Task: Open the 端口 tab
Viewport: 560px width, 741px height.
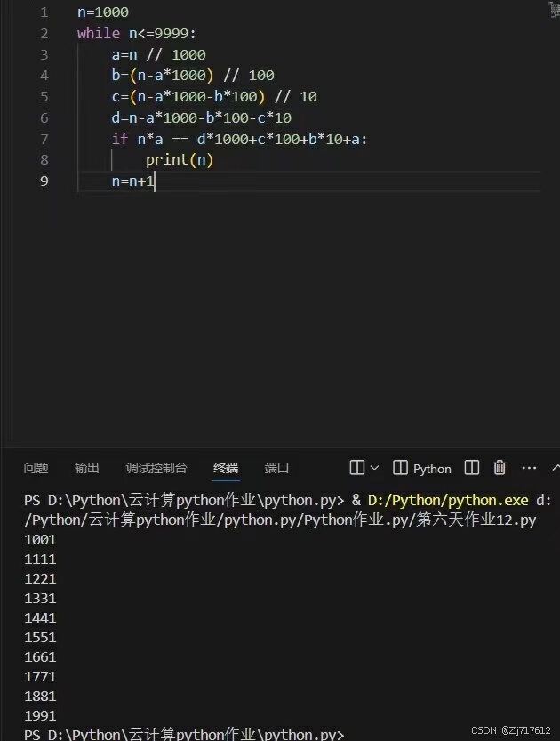Action: 276,468
